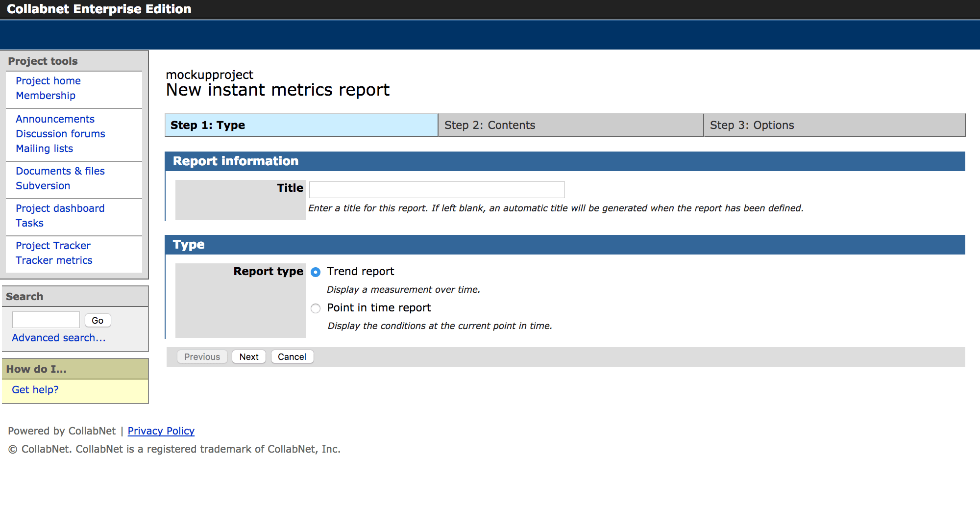Open the Mailing lists page
Image resolution: width=980 pixels, height=510 pixels.
44,148
